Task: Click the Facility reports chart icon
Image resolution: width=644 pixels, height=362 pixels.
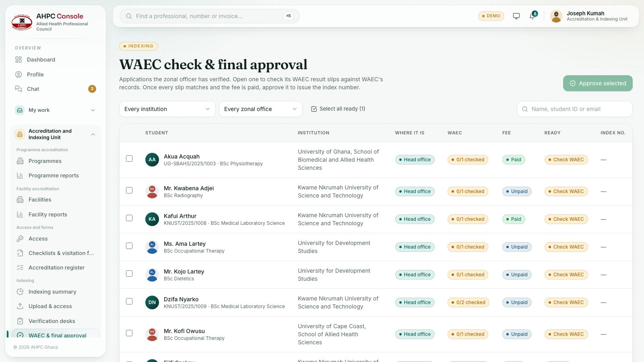Action: click(x=20, y=214)
